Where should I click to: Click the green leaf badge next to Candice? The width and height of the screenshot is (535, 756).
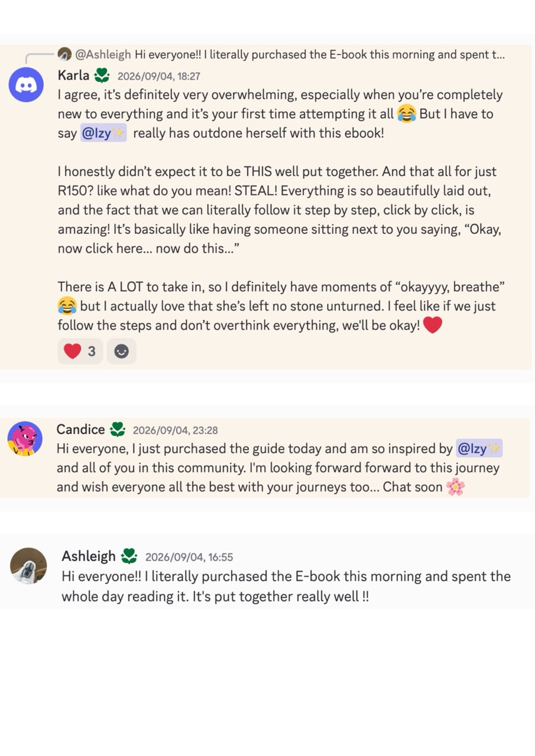click(x=118, y=429)
